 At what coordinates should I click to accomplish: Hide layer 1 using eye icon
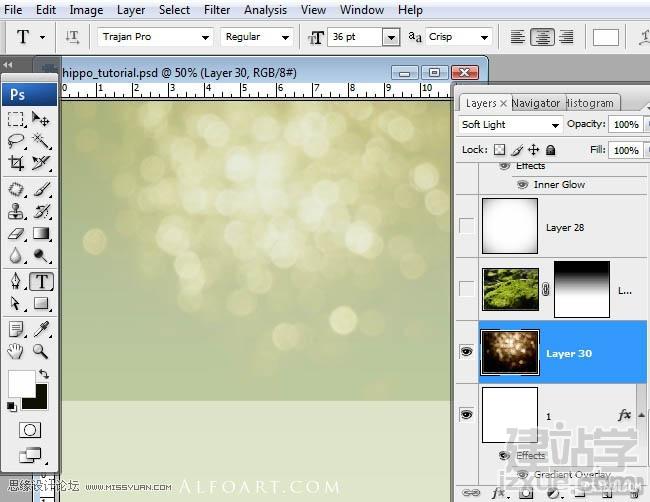pyautogui.click(x=466, y=415)
